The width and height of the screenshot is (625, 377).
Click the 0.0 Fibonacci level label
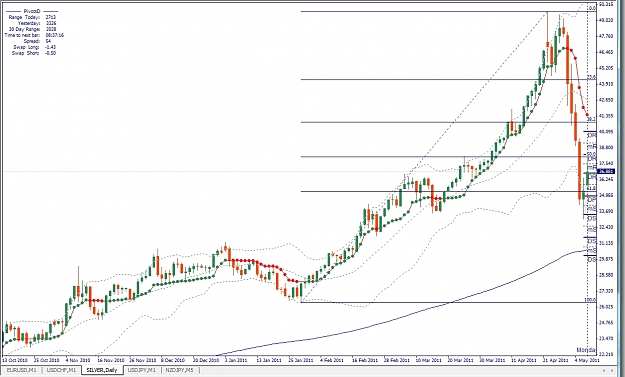(592, 8)
